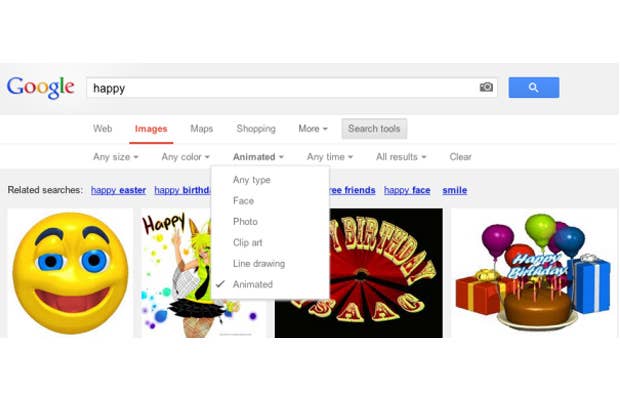Click the blue magnifier search button

pos(533,87)
